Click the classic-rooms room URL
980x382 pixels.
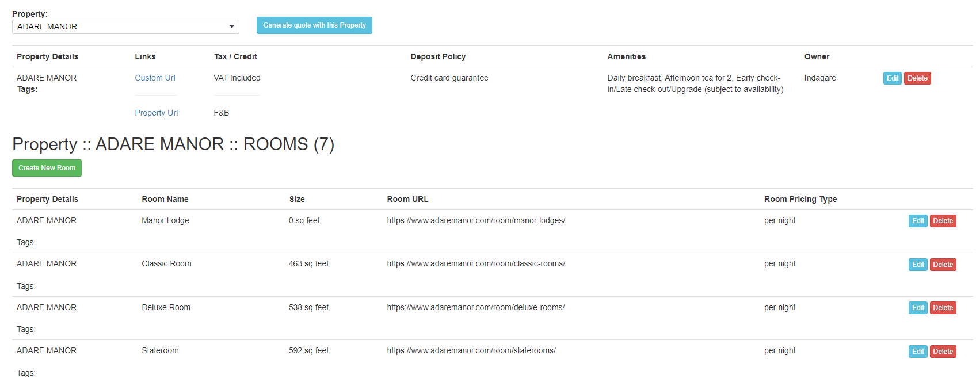coord(476,263)
